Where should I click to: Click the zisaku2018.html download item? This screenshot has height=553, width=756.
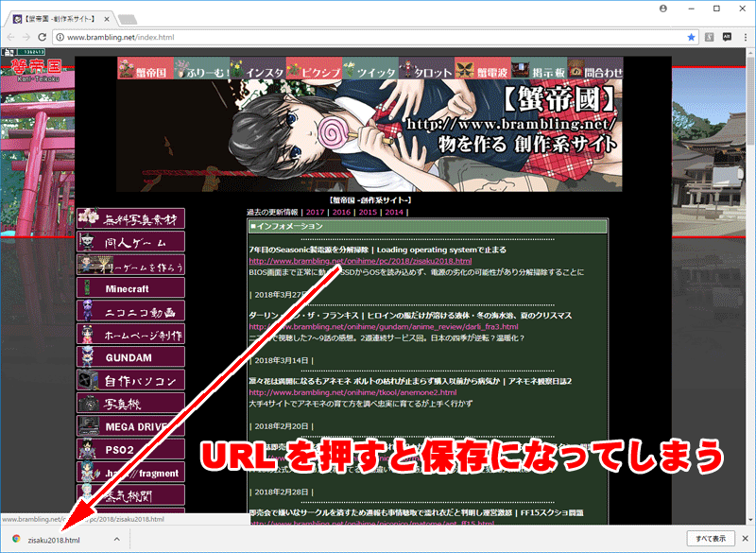(x=54, y=540)
